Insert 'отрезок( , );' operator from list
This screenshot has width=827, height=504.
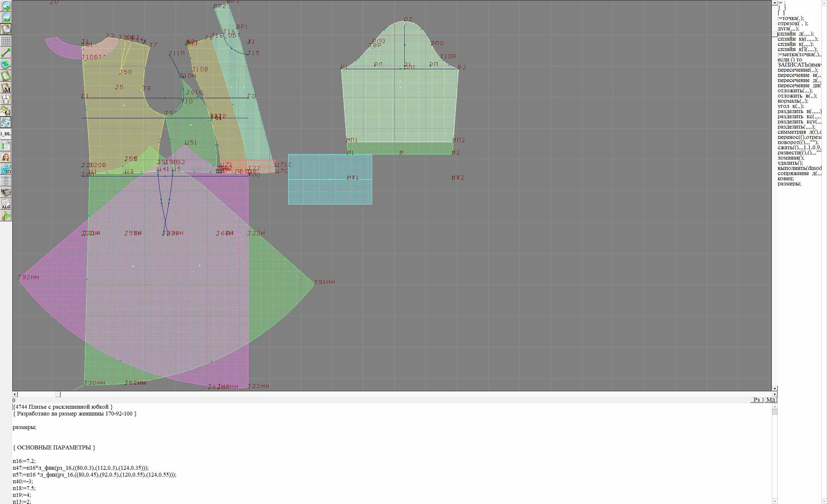pos(793,24)
